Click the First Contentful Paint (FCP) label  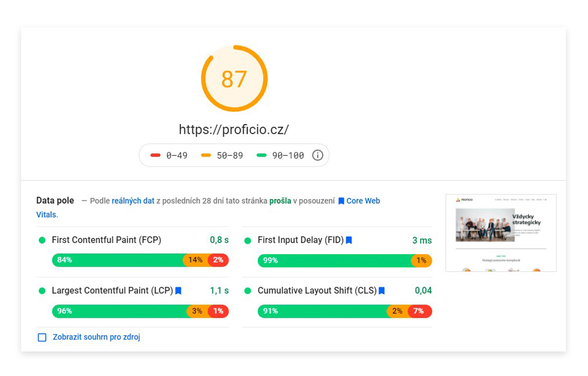106,240
